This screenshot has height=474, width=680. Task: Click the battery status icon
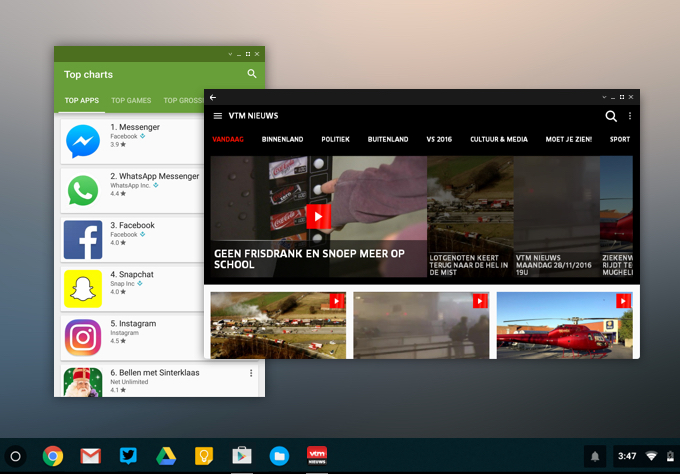click(670, 456)
